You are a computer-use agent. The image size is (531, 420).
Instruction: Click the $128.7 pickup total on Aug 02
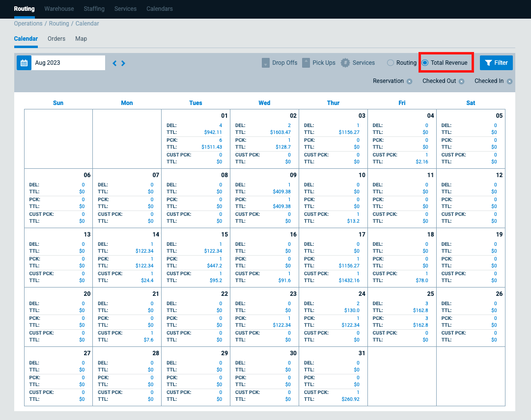283,147
